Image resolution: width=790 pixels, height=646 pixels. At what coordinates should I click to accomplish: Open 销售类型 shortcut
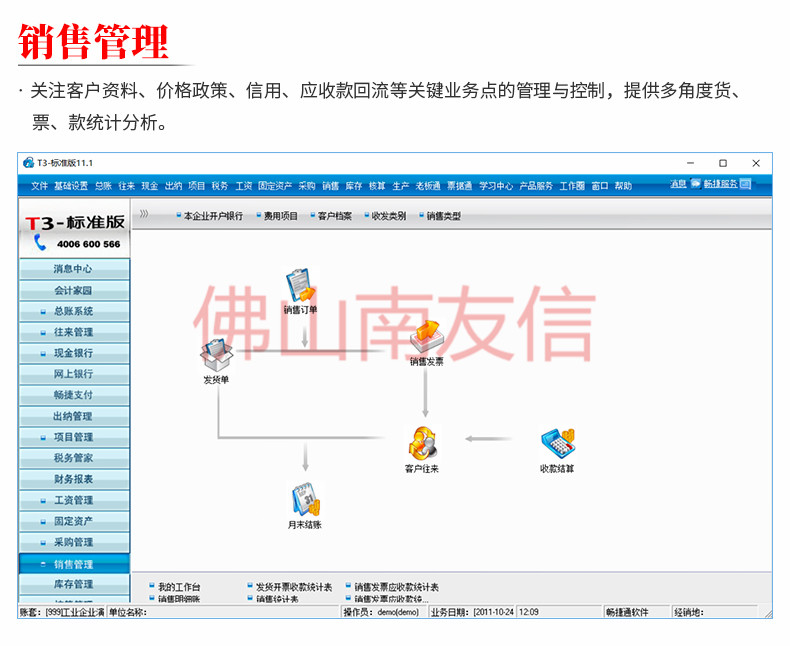[x=443, y=216]
